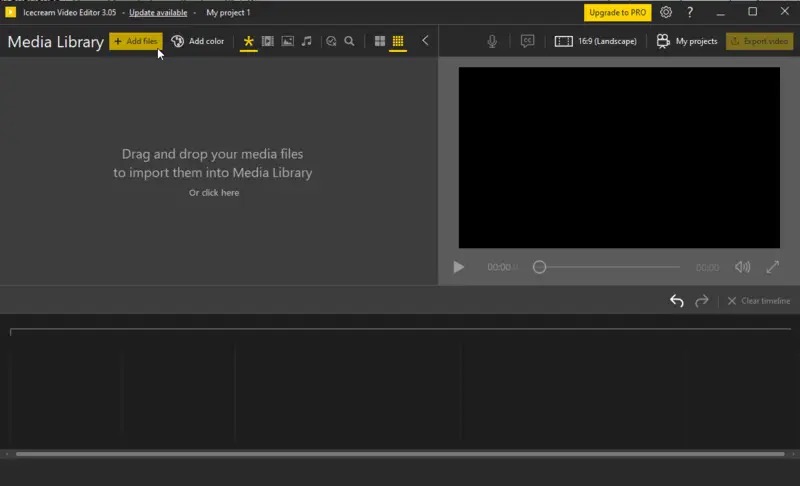Switch to small thumbnails grid view

398,41
